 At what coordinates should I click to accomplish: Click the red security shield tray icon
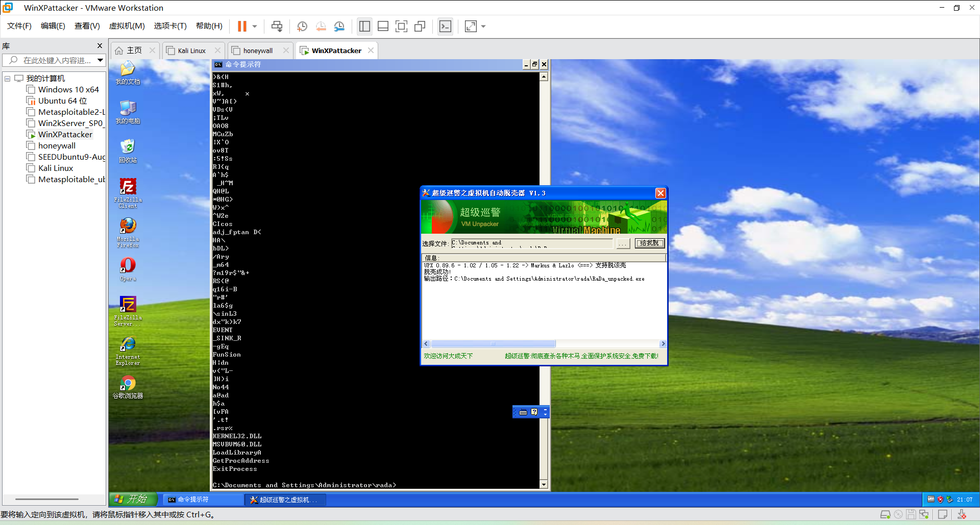tap(940, 499)
